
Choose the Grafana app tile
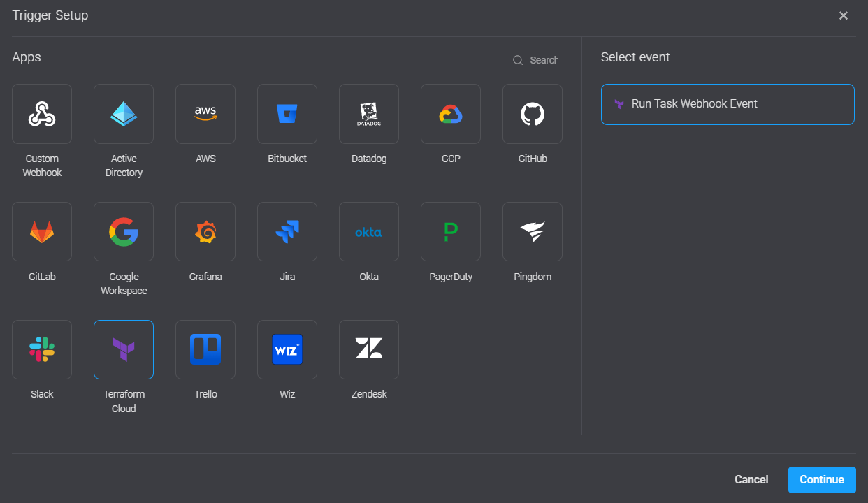(205, 231)
